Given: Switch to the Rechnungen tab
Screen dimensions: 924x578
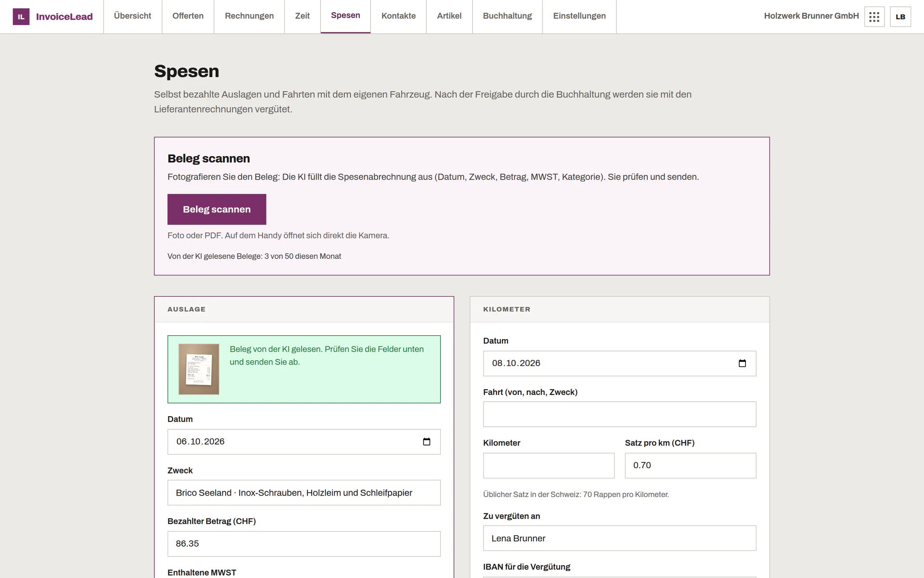Looking at the screenshot, I should [249, 16].
